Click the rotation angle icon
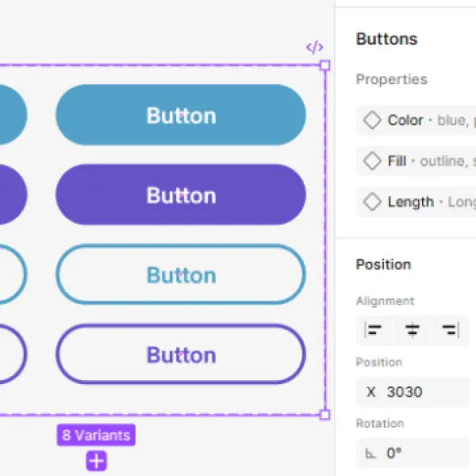This screenshot has height=476, width=476. click(370, 454)
